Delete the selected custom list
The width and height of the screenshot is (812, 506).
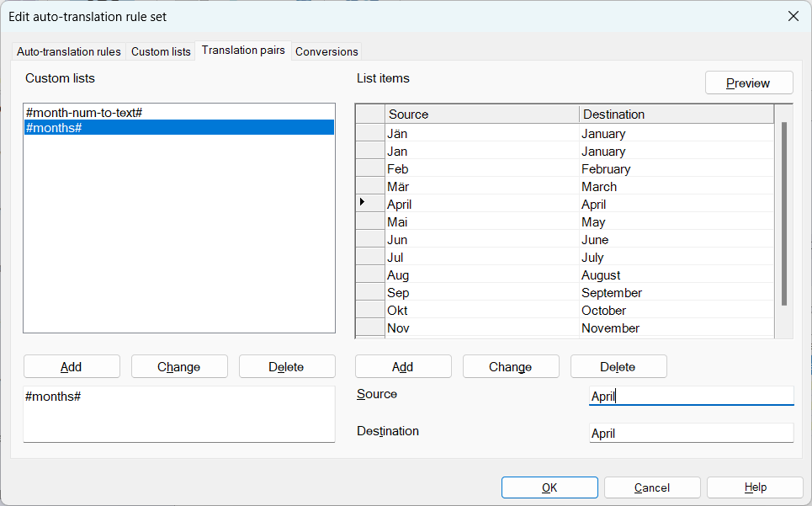287,366
